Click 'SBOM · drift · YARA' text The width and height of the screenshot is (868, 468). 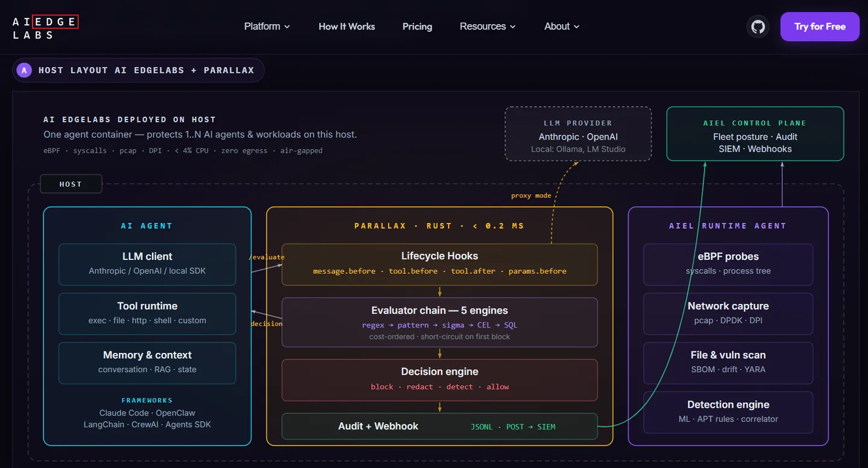[x=728, y=369]
